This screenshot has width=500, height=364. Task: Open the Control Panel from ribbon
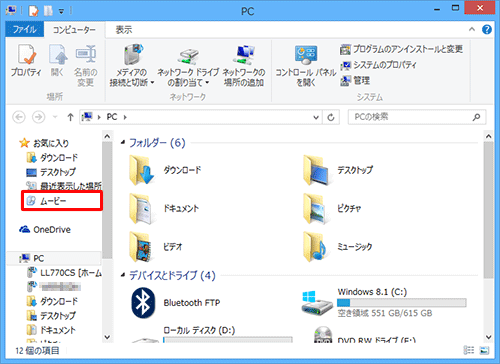coord(306,65)
